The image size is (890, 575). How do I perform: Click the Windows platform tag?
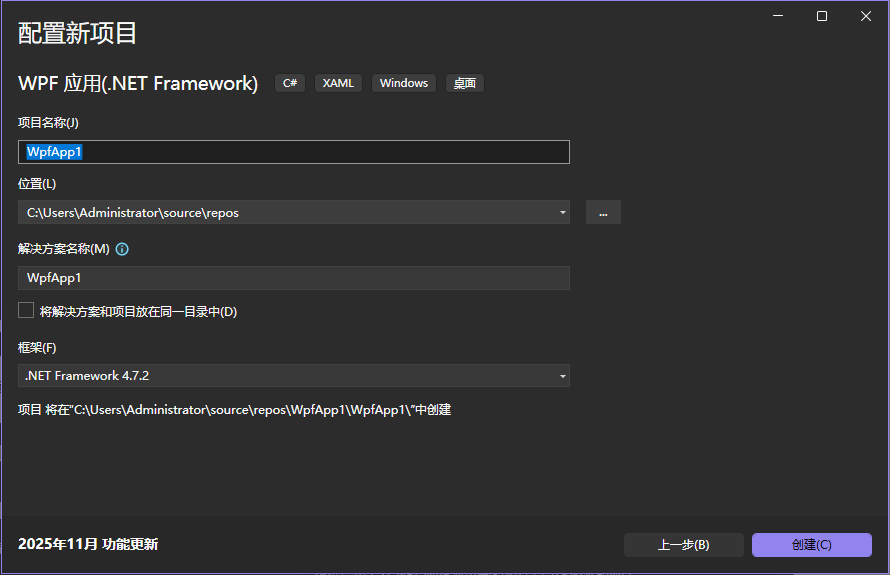[404, 83]
